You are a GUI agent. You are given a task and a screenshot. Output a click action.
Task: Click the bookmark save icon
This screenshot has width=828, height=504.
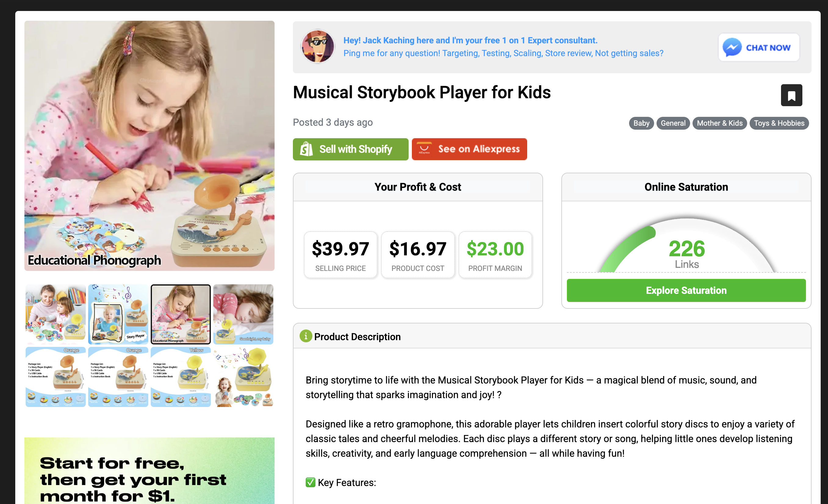click(791, 95)
